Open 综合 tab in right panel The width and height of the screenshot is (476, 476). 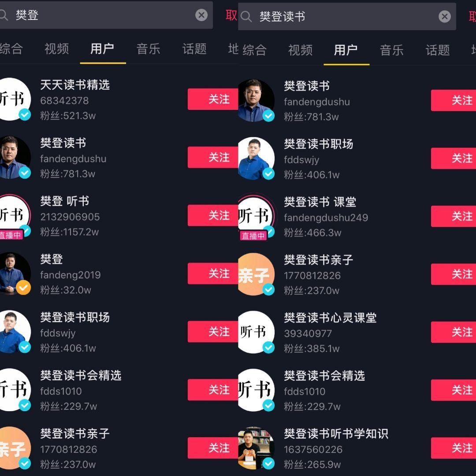[x=254, y=50]
